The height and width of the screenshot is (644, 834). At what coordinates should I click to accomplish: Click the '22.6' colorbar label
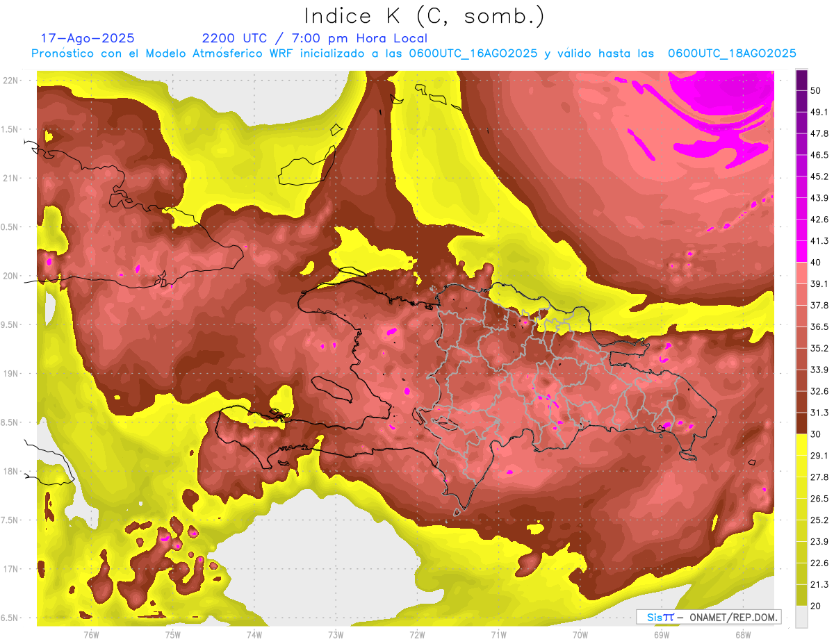coord(819,563)
